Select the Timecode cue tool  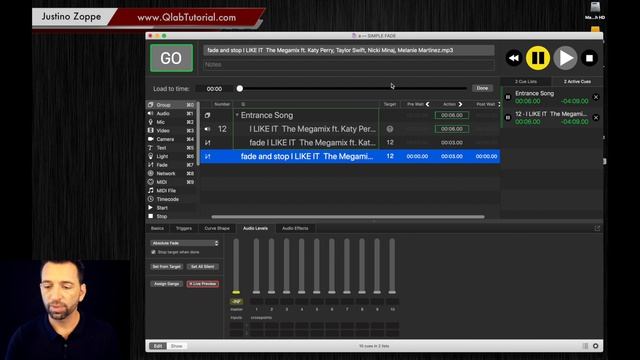167,199
